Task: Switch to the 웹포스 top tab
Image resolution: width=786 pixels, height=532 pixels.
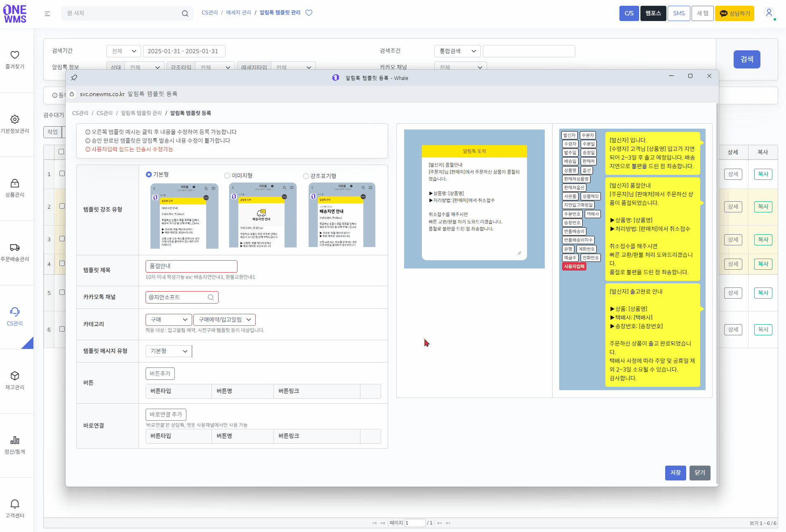Action: pyautogui.click(x=653, y=13)
